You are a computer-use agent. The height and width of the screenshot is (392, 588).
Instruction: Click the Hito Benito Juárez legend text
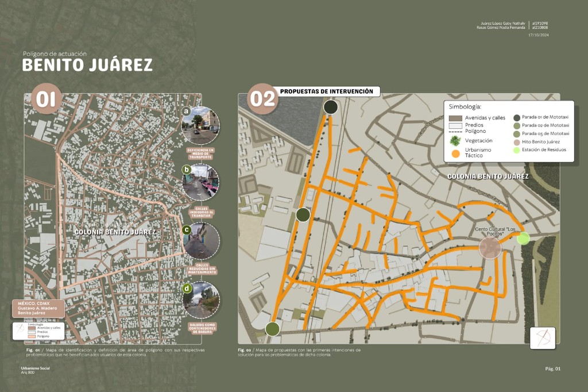coord(541,142)
